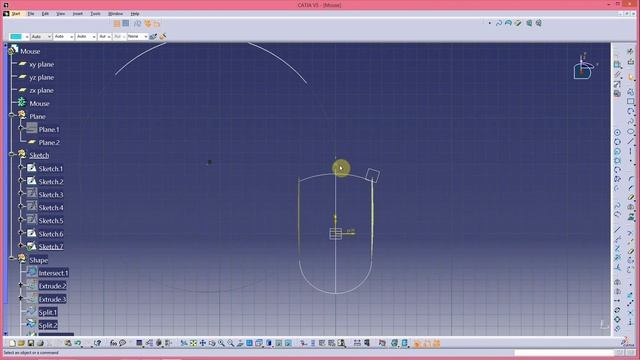Toggle Hide/Show in bottom toolbar
640x360 pixels.
(x=279, y=343)
